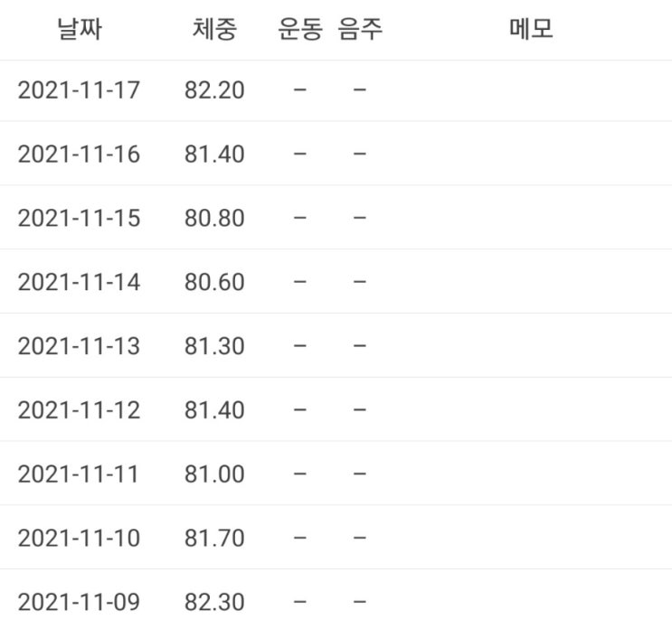Select the 2021-11-16 row date
This screenshot has height=629, width=672.
click(x=79, y=154)
